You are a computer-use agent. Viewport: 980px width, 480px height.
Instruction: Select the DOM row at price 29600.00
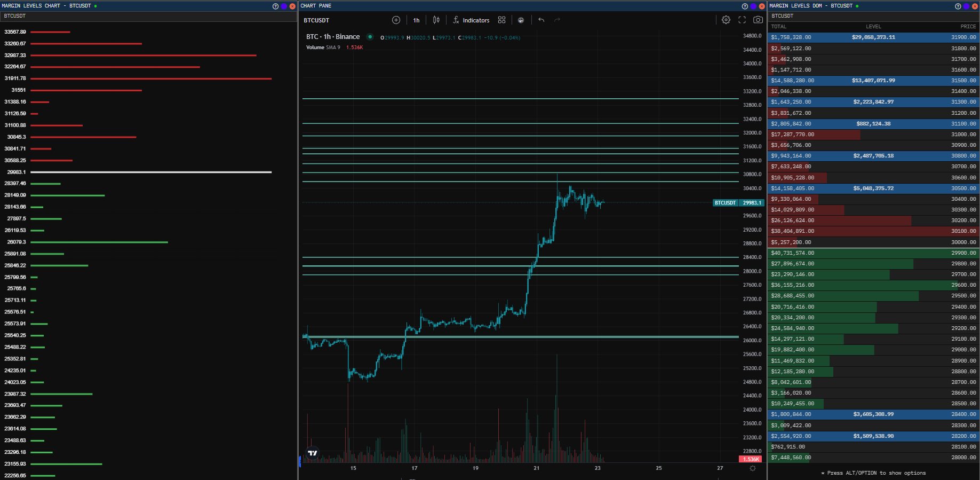873,285
